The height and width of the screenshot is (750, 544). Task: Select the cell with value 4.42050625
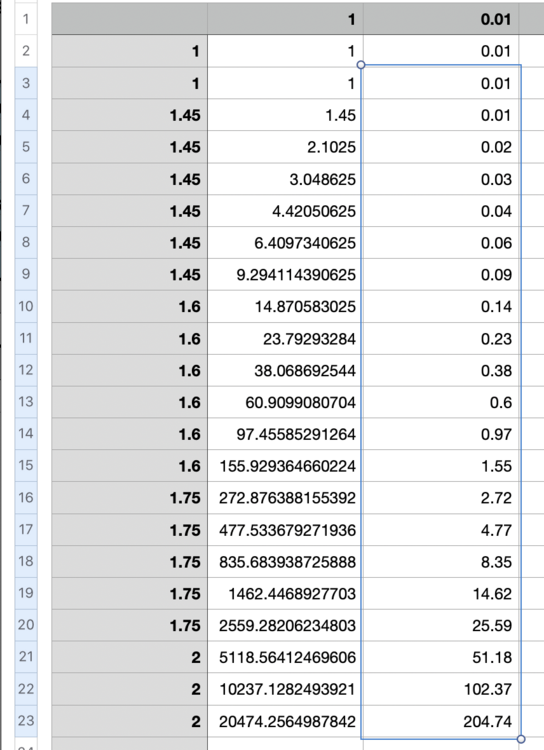[x=285, y=211]
